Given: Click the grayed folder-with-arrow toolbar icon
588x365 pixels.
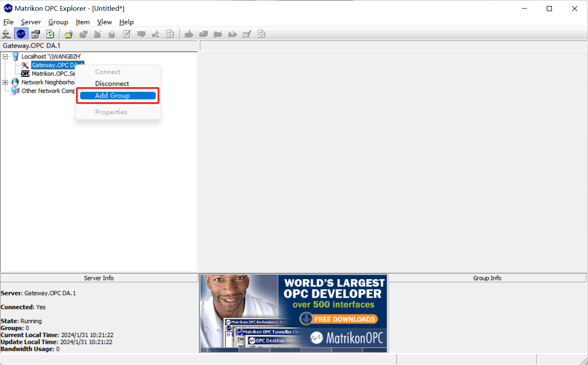Looking at the screenshot, I should [x=84, y=34].
